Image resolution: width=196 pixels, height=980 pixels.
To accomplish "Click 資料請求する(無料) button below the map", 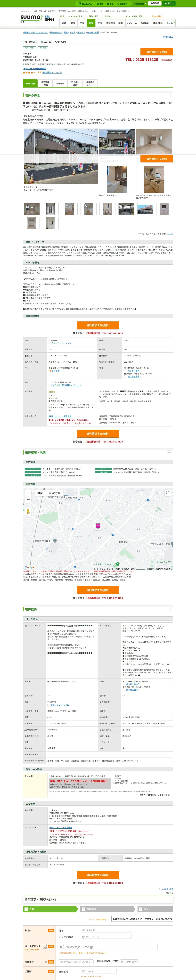I will (x=98, y=590).
